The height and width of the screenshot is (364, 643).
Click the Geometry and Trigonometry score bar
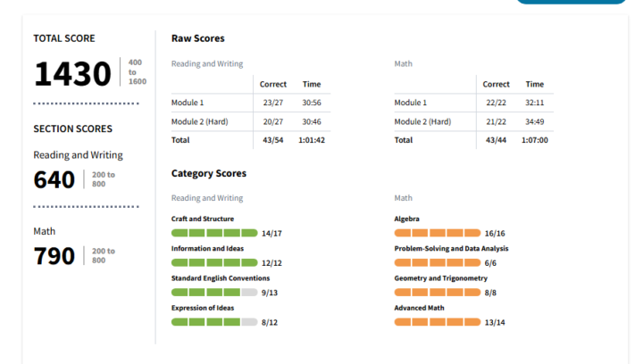point(437,292)
